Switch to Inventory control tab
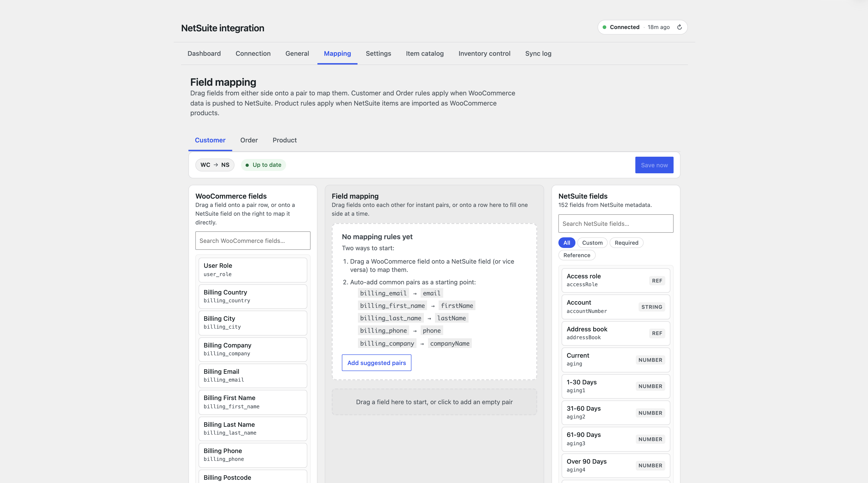 tap(484, 54)
